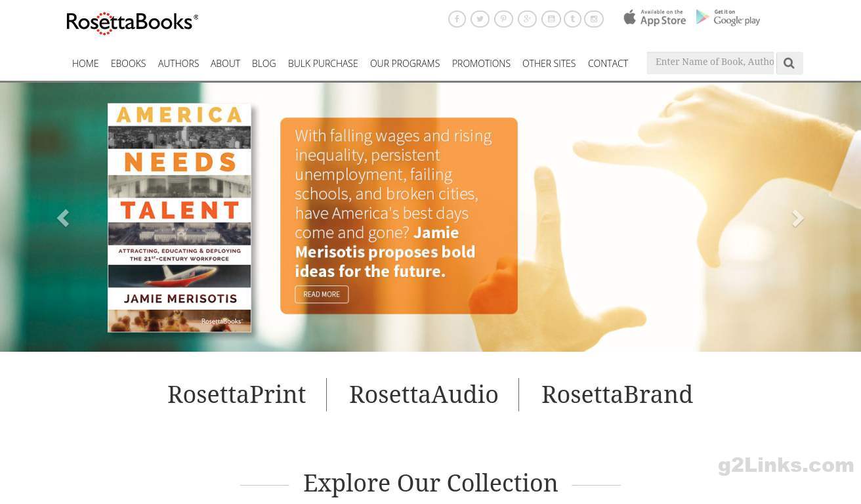Open the Tumblr social icon
861x504 pixels.
pyautogui.click(x=572, y=19)
